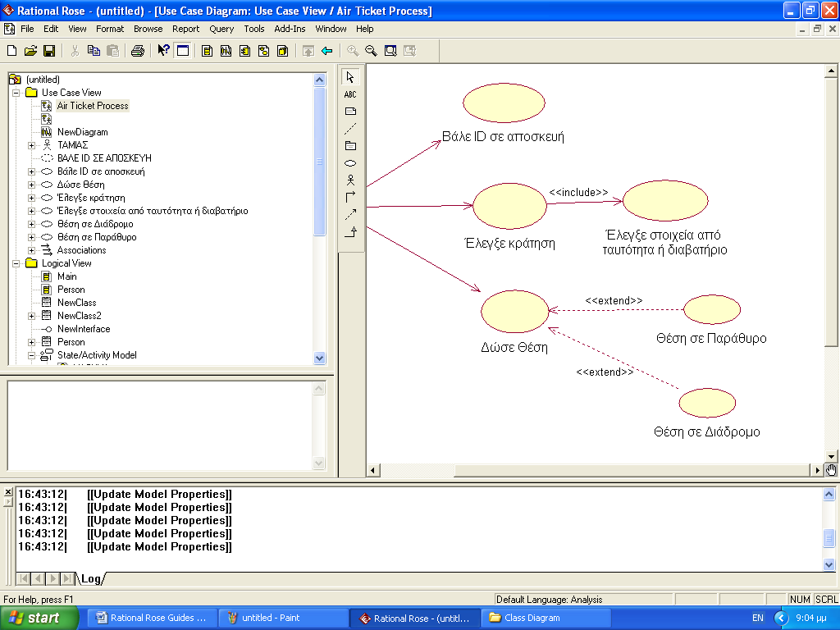
Task: Expand the NewClass2 tree node
Action: 32,316
